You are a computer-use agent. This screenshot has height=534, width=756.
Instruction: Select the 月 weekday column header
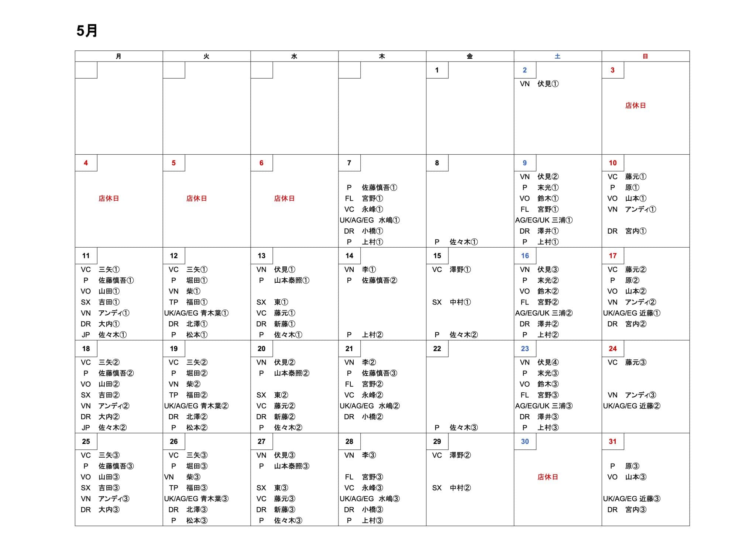point(118,56)
